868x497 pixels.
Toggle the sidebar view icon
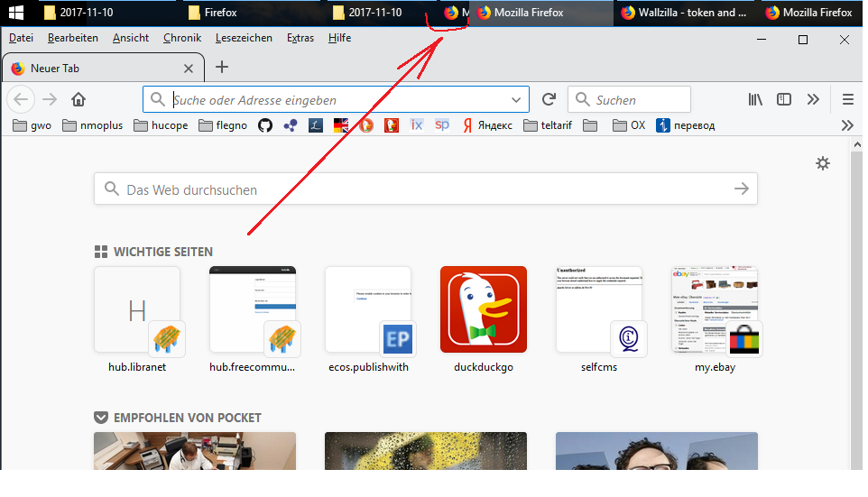click(x=784, y=100)
